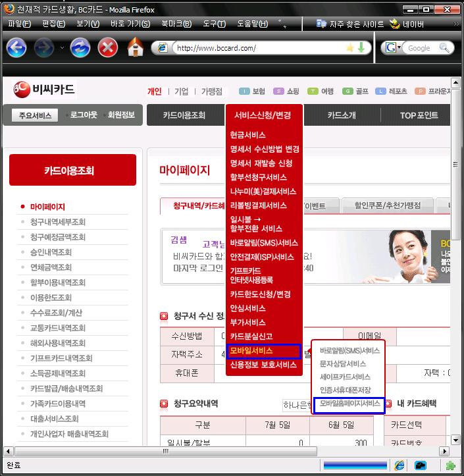Click the 주요서비스 button
Viewport: 464px width, 476px height.
(x=35, y=115)
